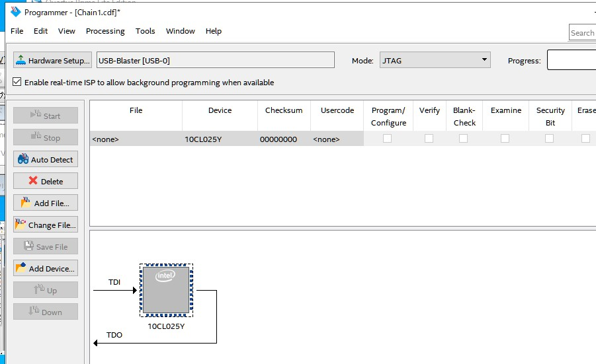Click the Blank-Check column header
596x364 pixels.
pyautogui.click(x=464, y=116)
